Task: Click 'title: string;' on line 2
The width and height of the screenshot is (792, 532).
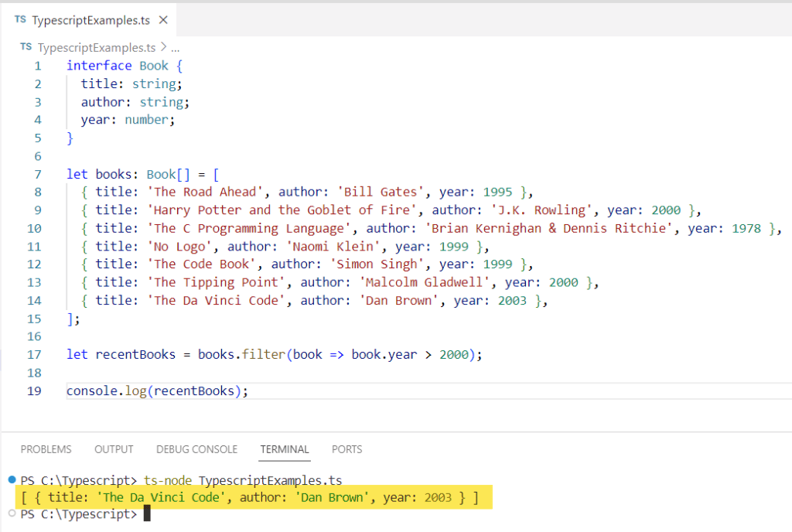Action: [x=131, y=84]
